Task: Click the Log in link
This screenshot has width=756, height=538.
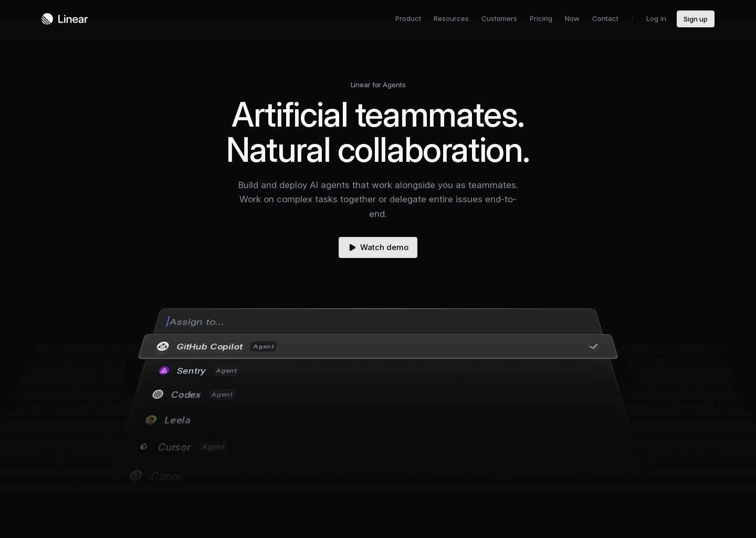Action: point(656,19)
